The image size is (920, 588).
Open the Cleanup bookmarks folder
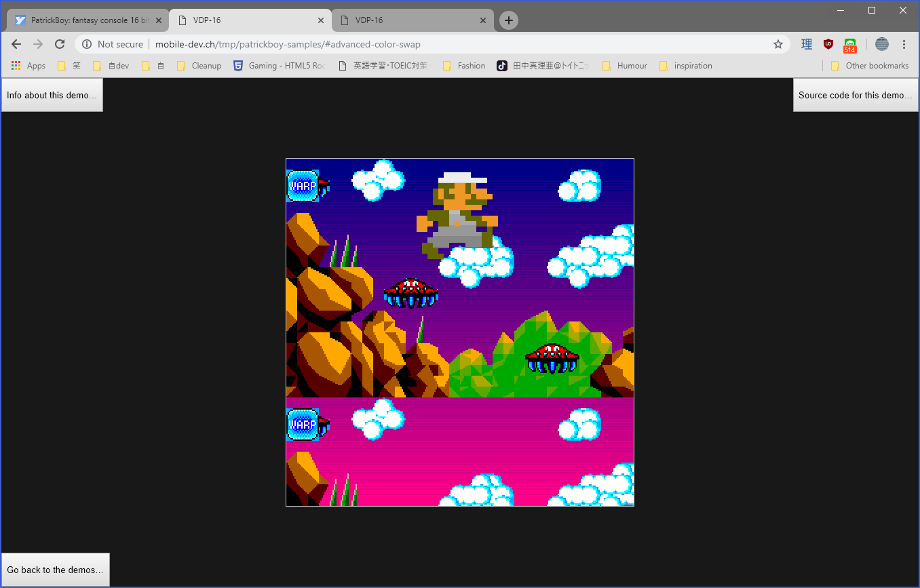pyautogui.click(x=199, y=66)
